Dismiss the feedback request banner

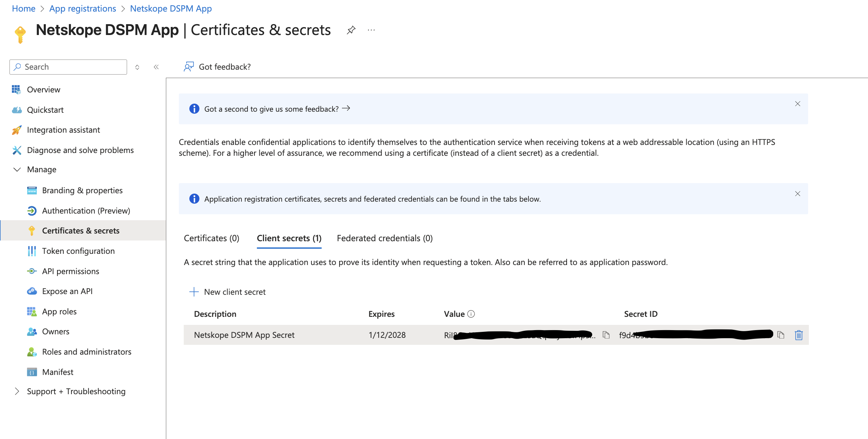(x=798, y=104)
